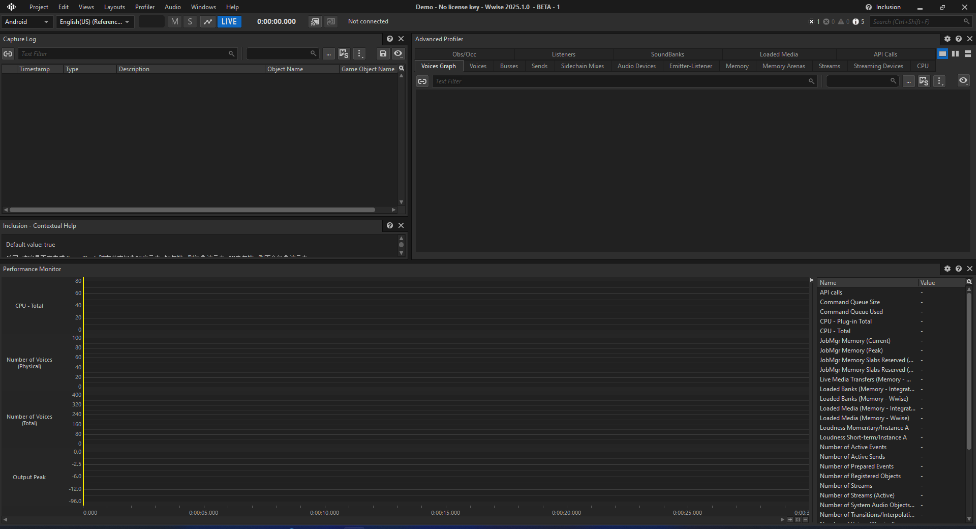
Task: Click the Save capture log icon
Action: 383,53
